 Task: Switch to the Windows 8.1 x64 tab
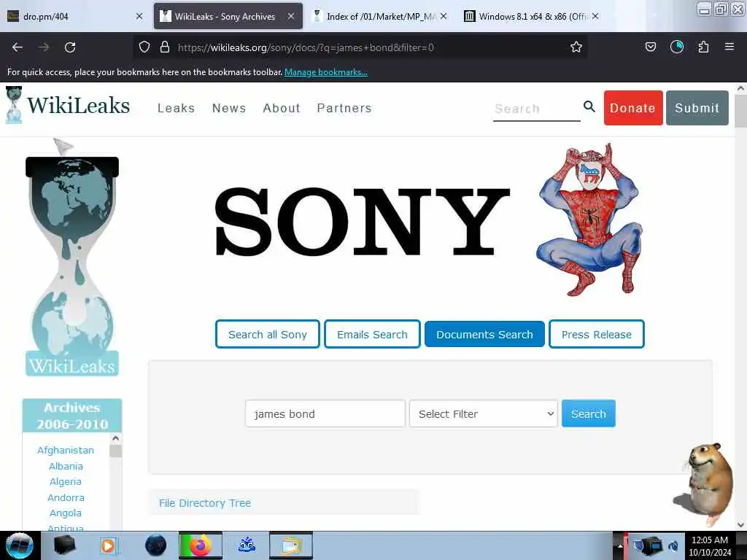coord(530,16)
